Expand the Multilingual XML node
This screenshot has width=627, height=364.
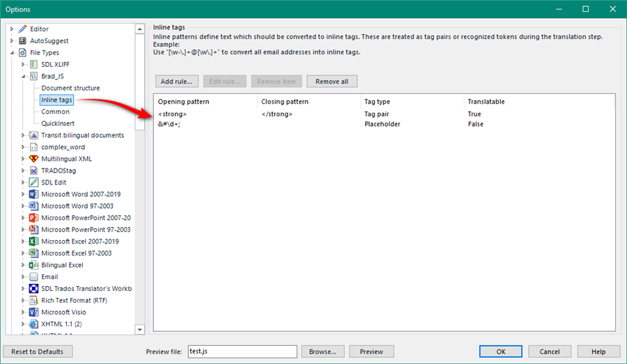[23, 159]
